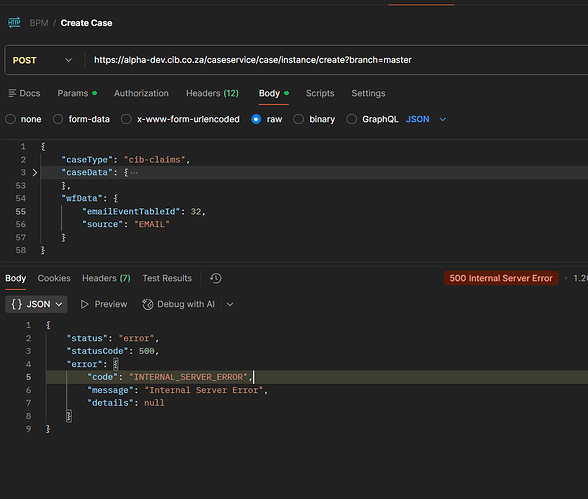The image size is (588, 499).
Task: Open the response history clock icon
Action: [x=216, y=278]
